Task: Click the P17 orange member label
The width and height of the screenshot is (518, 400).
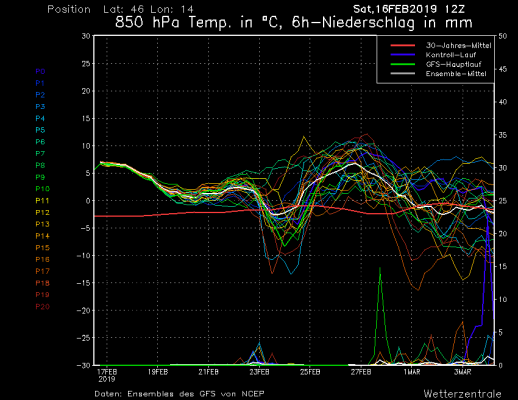Action: [x=43, y=271]
